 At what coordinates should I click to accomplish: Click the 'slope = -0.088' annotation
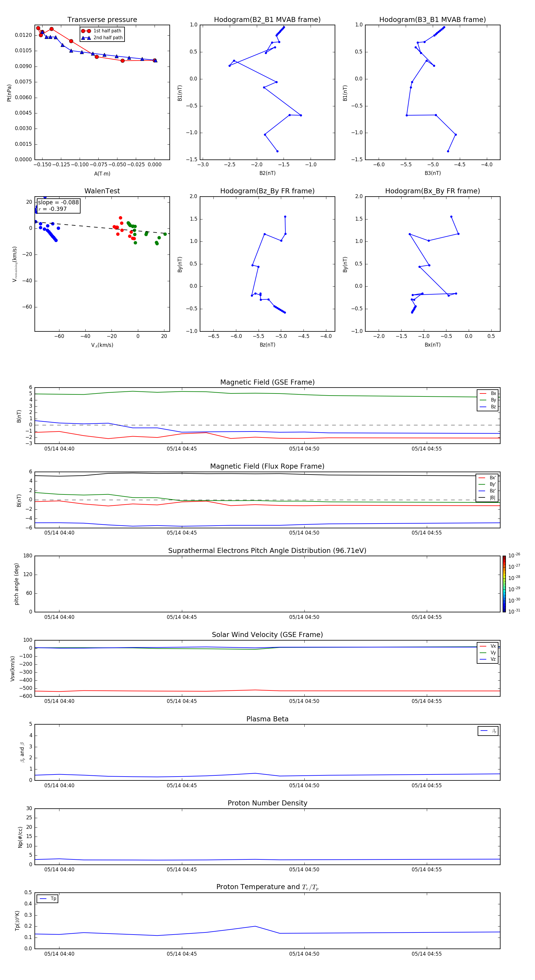58,203
